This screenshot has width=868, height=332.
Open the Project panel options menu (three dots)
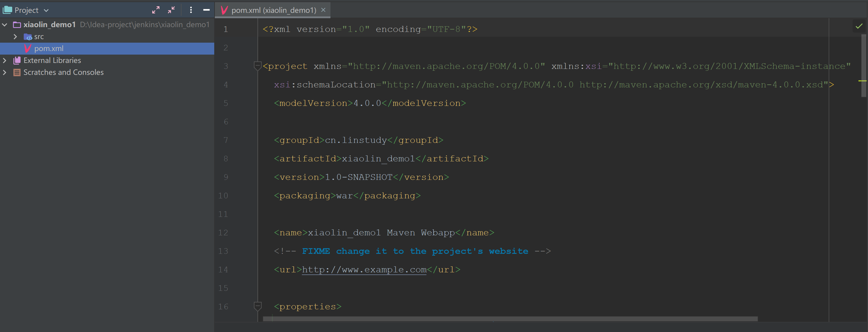tap(191, 10)
